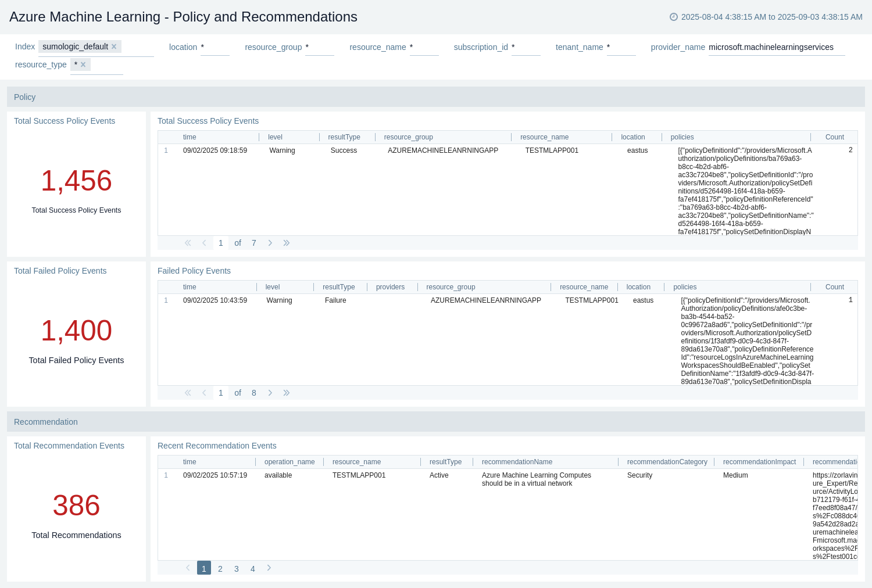Click the resource_group filter field
Image resolution: width=872 pixels, height=588 pixels.
tap(319, 47)
